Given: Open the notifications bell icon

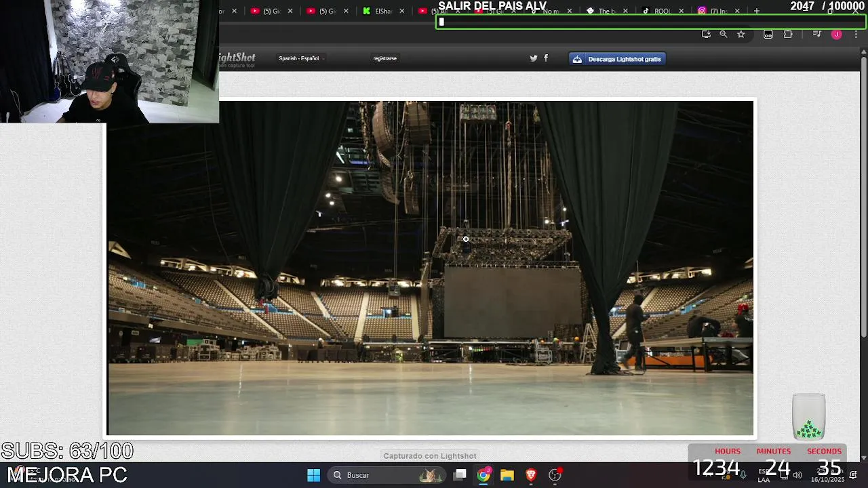Looking at the screenshot, I should [853, 475].
